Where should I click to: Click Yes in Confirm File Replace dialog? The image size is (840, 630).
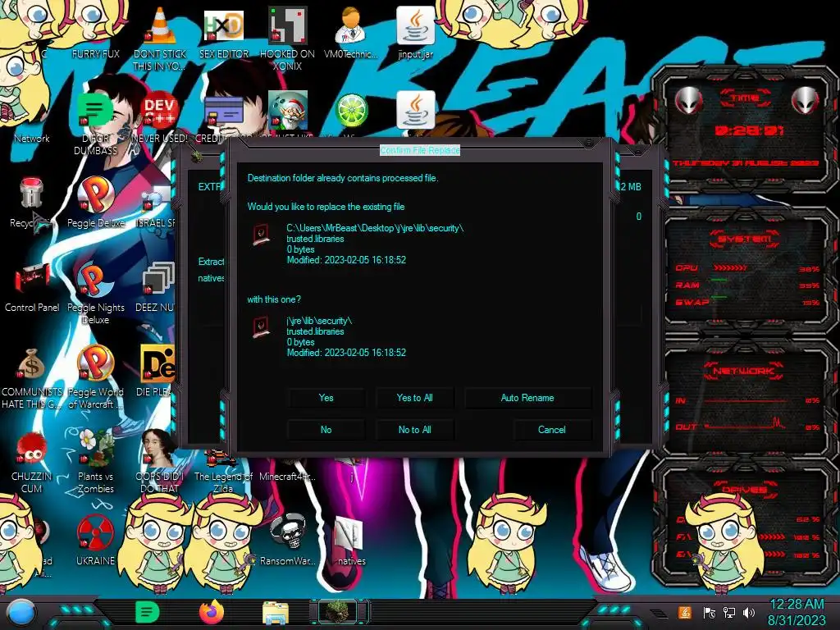[326, 398]
